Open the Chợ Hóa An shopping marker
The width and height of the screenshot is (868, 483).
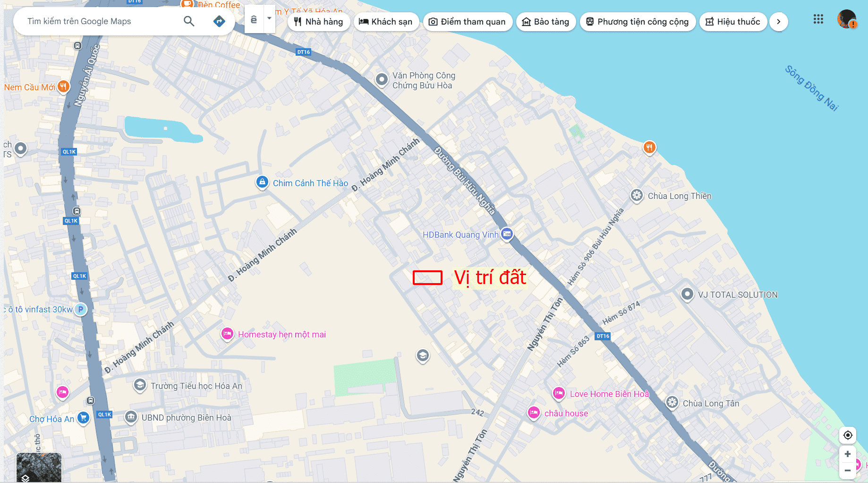(84, 418)
